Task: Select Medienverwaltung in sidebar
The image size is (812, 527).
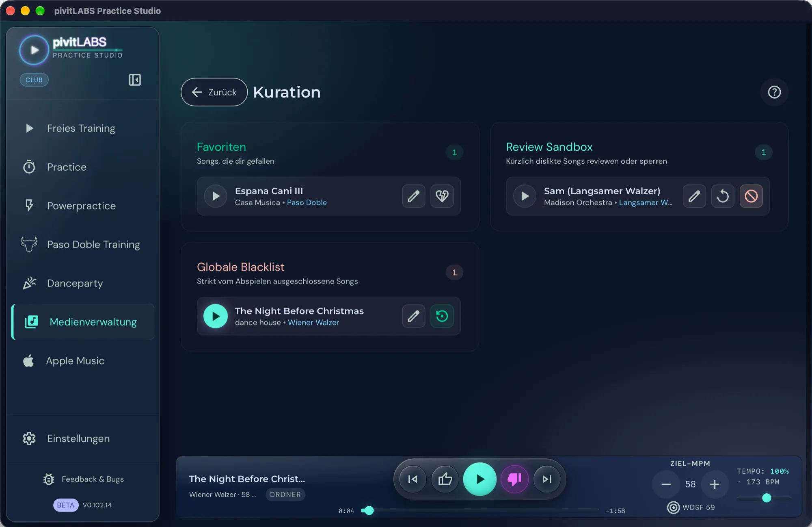Action: 83,322
